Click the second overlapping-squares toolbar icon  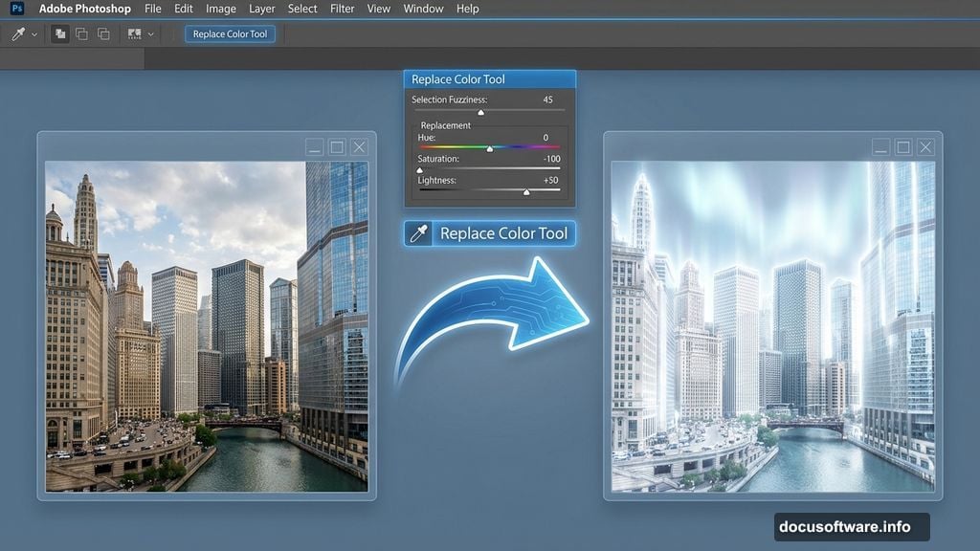81,34
